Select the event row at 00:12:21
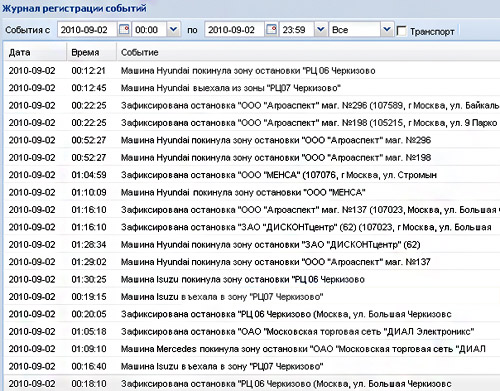Screen dimensions: 500x391 tap(252, 70)
